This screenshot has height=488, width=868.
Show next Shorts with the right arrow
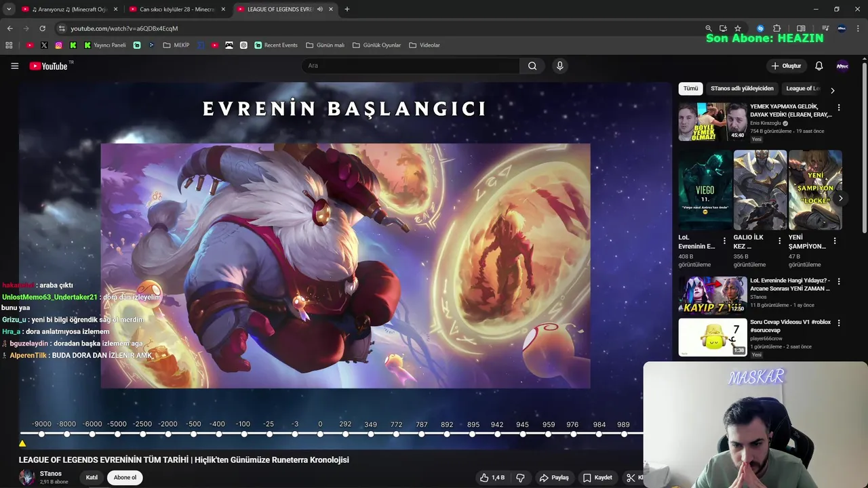pos(840,199)
